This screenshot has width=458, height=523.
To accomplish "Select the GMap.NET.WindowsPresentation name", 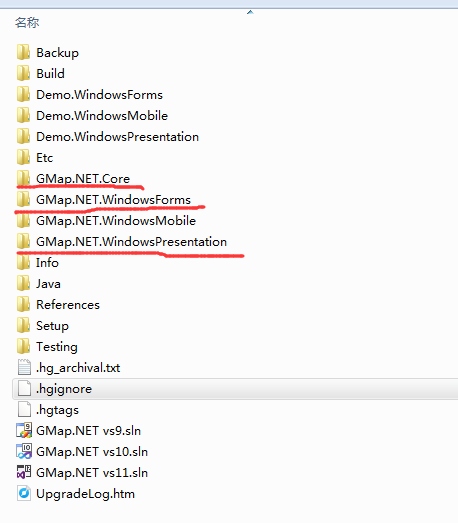I will [x=131, y=242].
